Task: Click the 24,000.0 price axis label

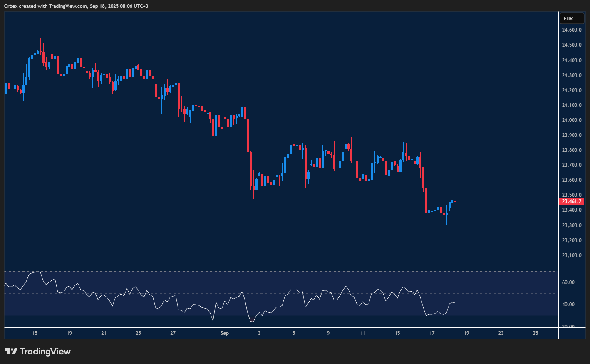Action: coord(572,120)
